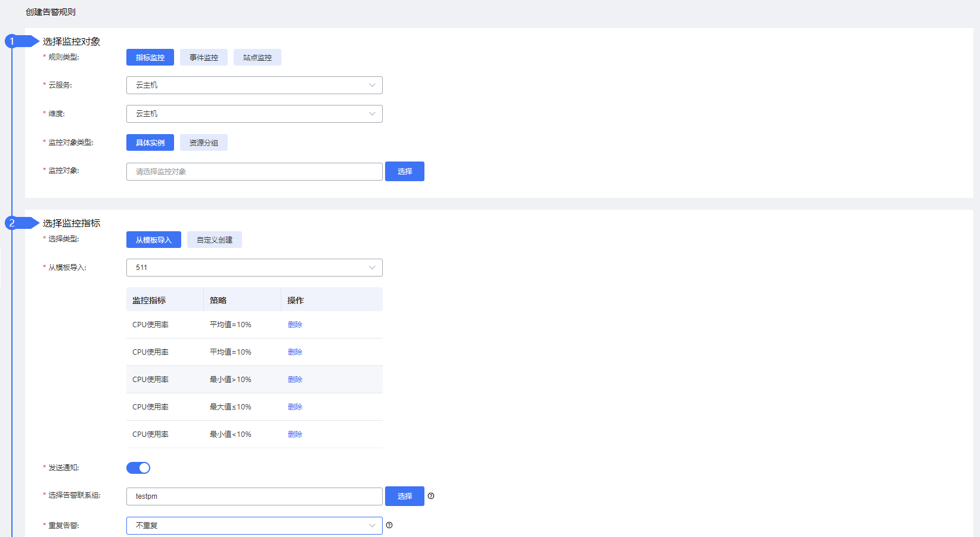Click the 请选择监控对象 input field
The height and width of the screenshot is (537, 980).
(x=255, y=172)
